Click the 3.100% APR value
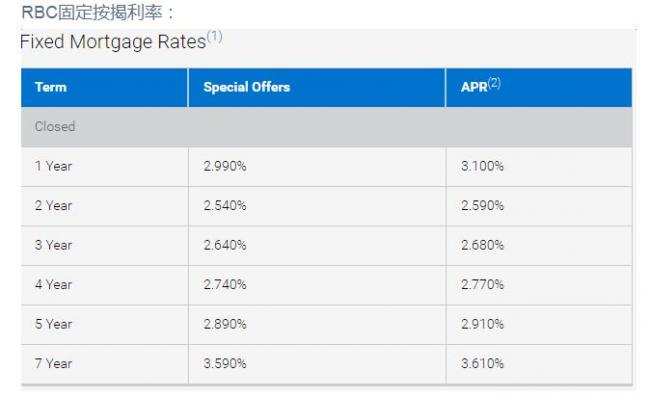This screenshot has height=397, width=650. click(x=483, y=166)
